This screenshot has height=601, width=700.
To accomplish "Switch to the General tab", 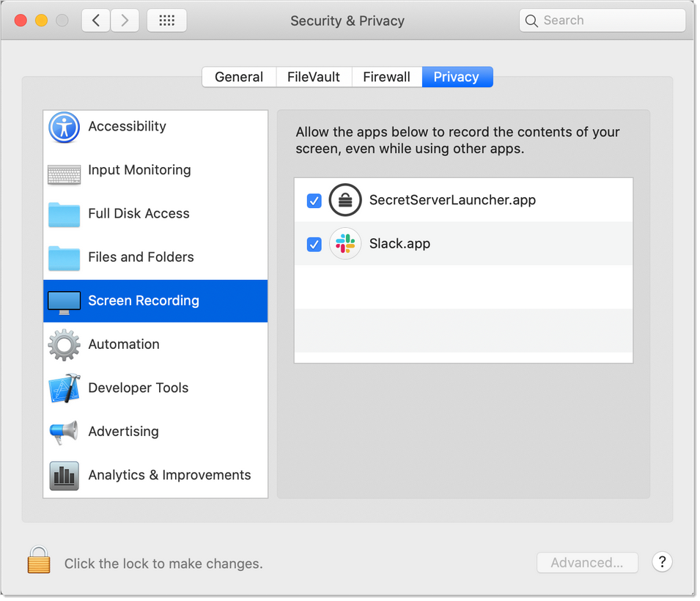I will (239, 77).
